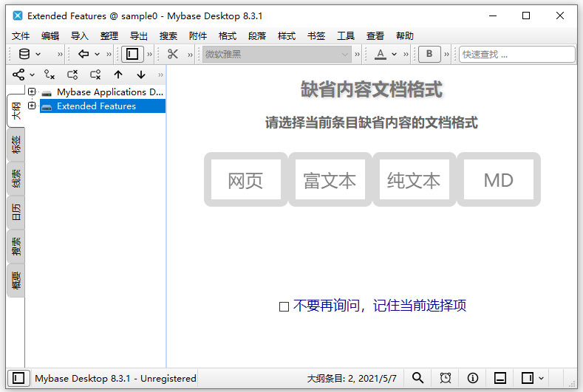Click the alarm clock reminder icon
Viewport: 583px width, 392px height.
coord(445,378)
